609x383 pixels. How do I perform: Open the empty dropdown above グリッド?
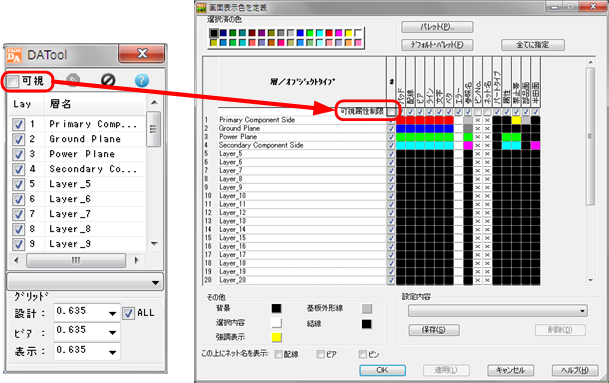85,282
